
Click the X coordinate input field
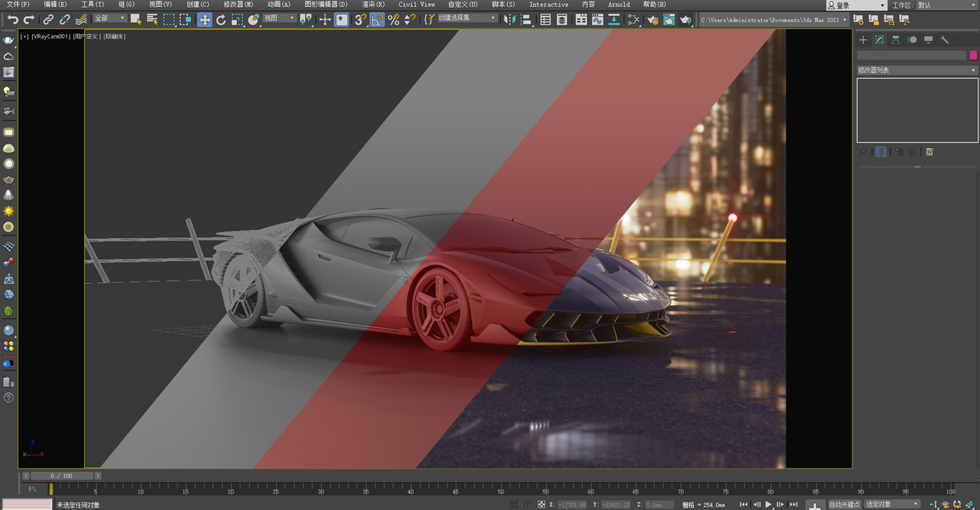point(572,504)
